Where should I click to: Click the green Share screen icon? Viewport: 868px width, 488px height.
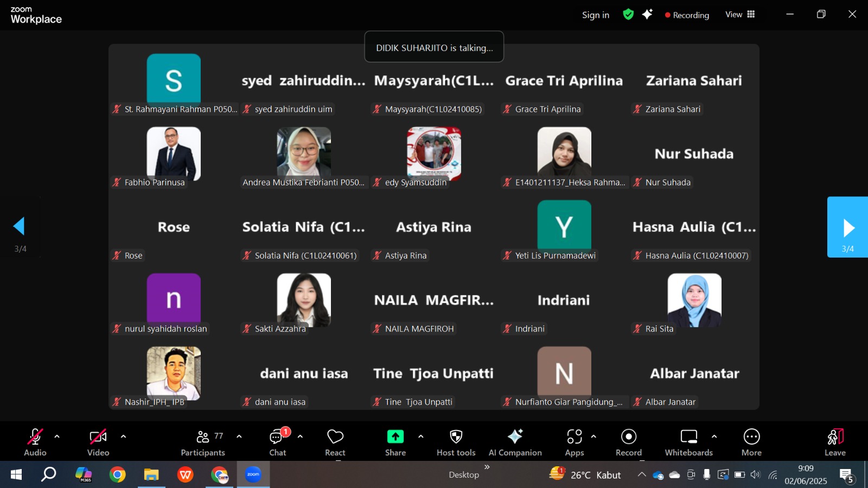(395, 436)
